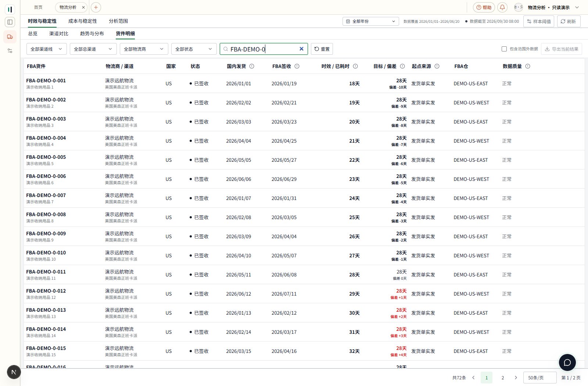
Task: Switch to 分析范围 tab
Action: click(118, 21)
